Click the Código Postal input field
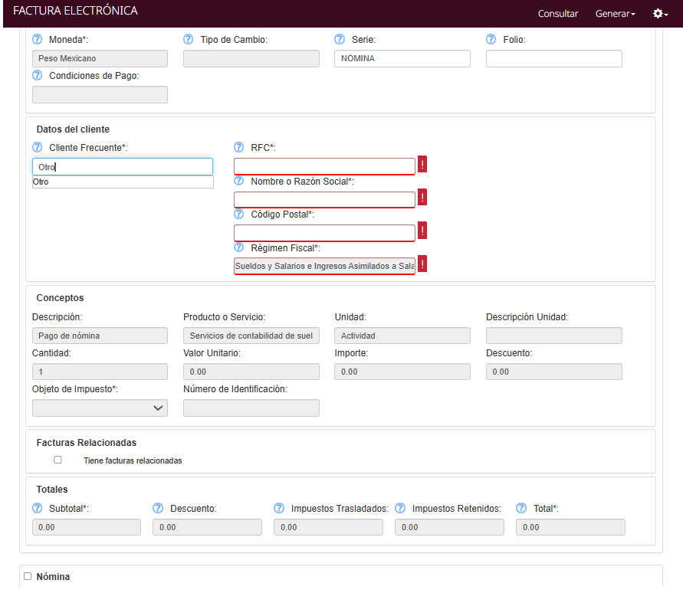Image resolution: width=683 pixels, height=616 pixels. coord(324,233)
